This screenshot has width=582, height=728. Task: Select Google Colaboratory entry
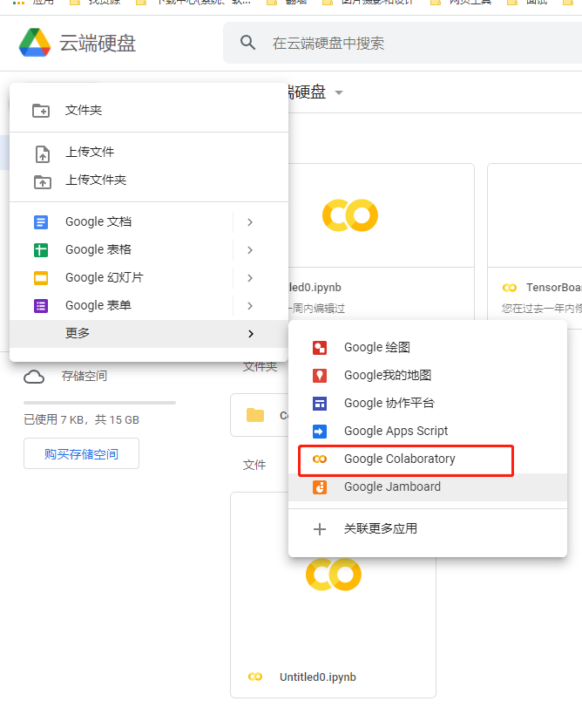pyautogui.click(x=428, y=459)
